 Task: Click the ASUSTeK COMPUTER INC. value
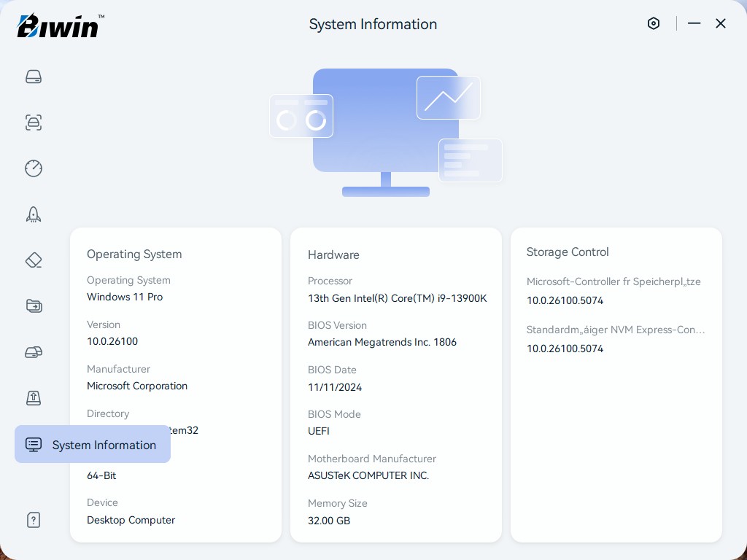[x=368, y=475]
